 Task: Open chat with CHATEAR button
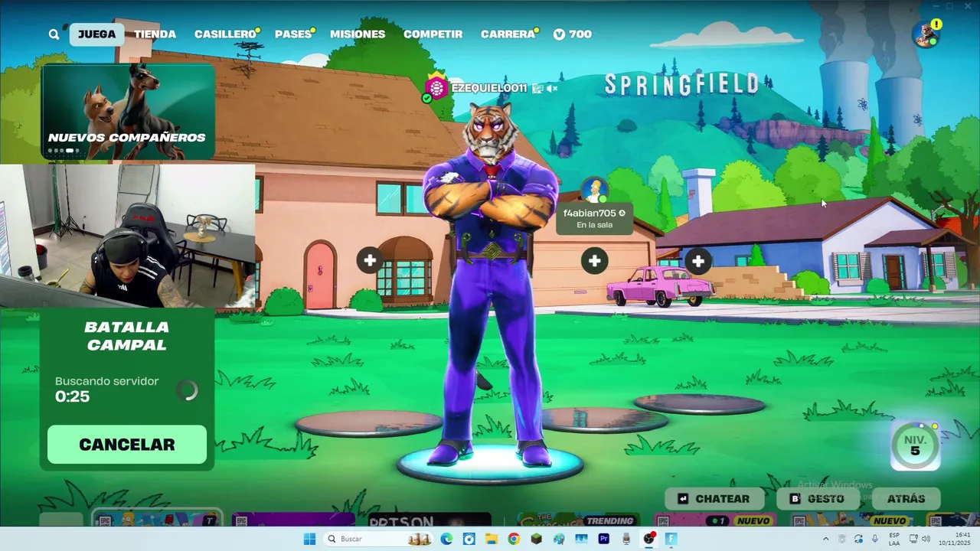coord(714,499)
